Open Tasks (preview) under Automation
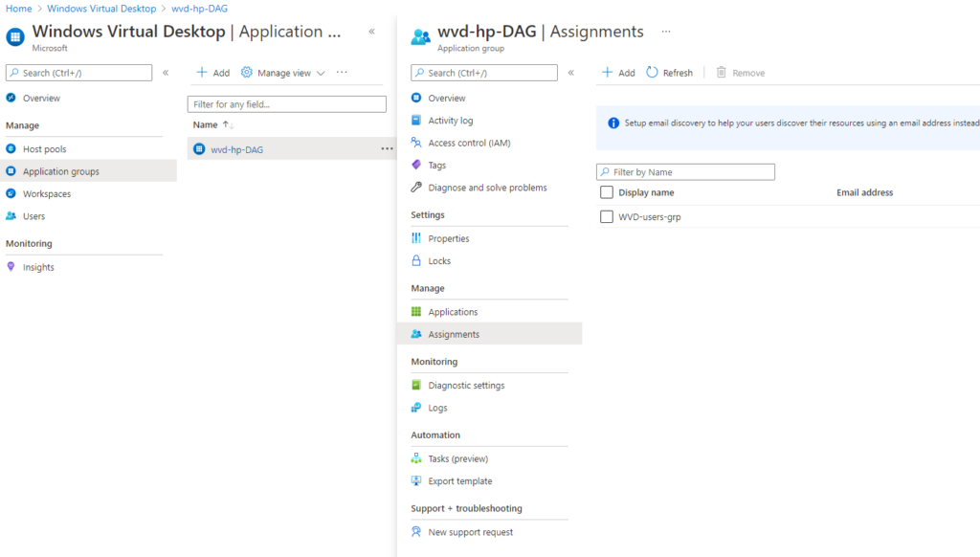Screen dimensions: 980x557 pos(457,458)
